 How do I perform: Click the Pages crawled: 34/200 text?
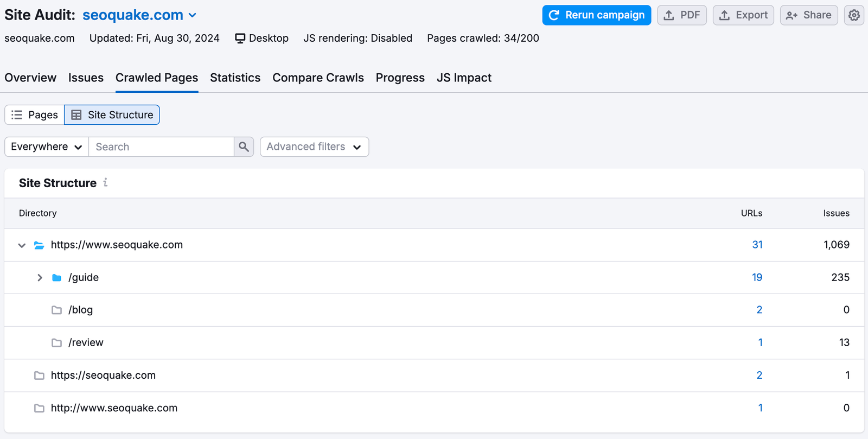coord(483,38)
